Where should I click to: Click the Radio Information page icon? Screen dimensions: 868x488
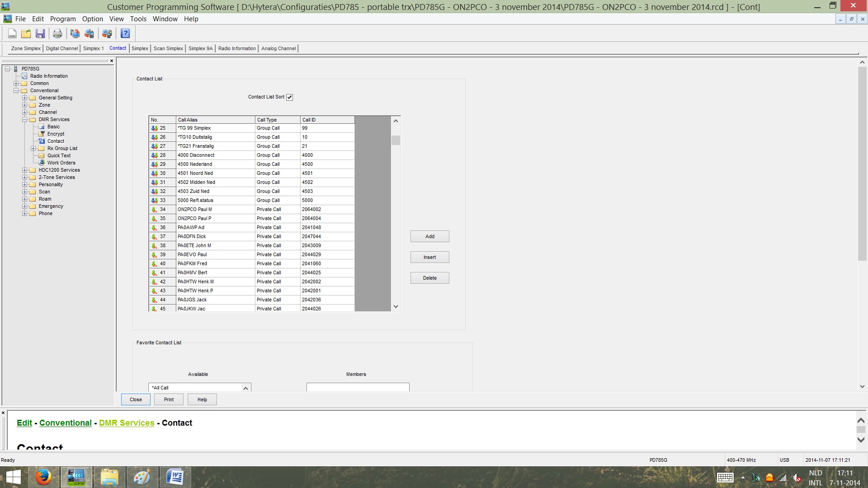click(x=24, y=76)
